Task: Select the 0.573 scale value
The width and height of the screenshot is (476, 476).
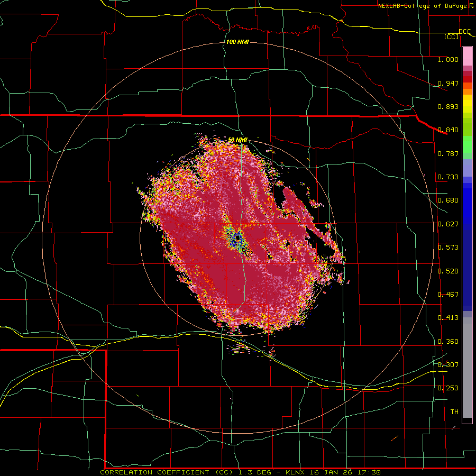Action: (448, 248)
